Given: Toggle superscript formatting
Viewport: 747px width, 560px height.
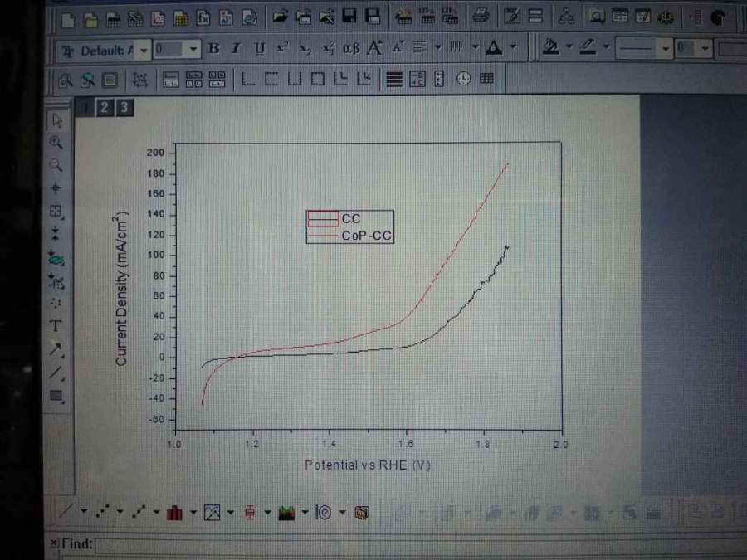Looking at the screenshot, I should tap(282, 47).
